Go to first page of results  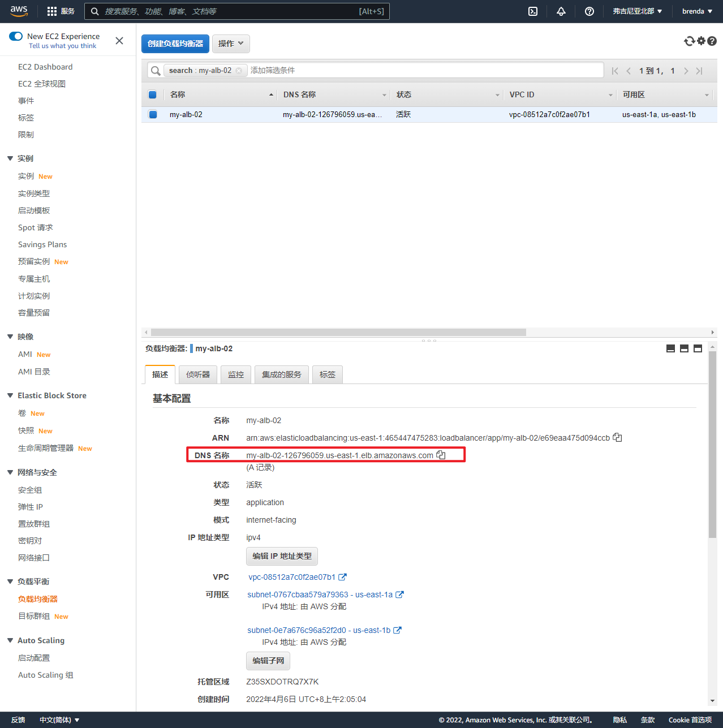point(615,71)
